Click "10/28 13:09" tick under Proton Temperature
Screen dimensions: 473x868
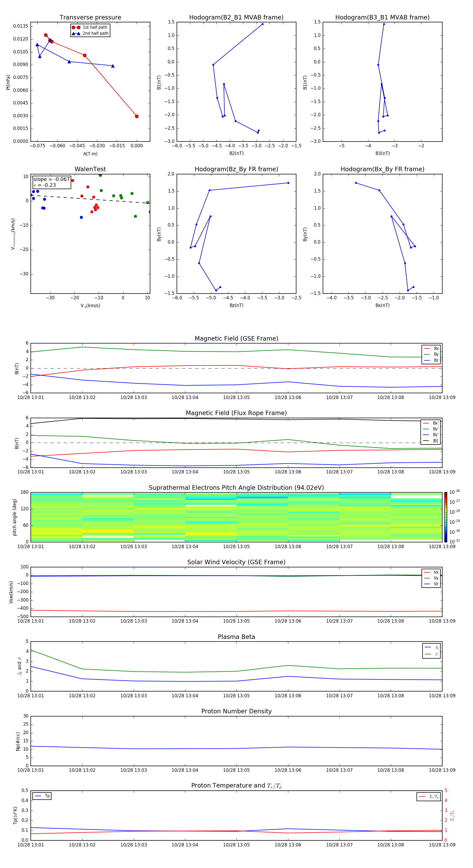442,845
